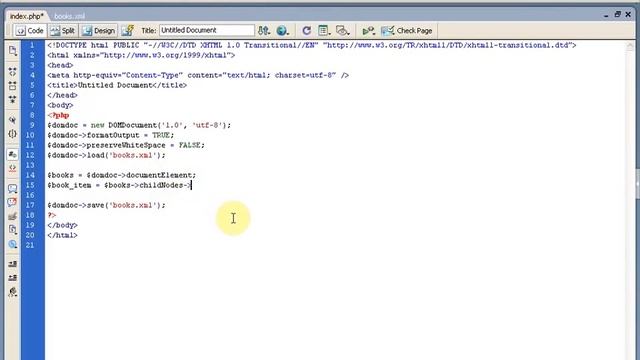Click Balance Braces icon
This screenshot has height=360, width=640.
point(13,134)
